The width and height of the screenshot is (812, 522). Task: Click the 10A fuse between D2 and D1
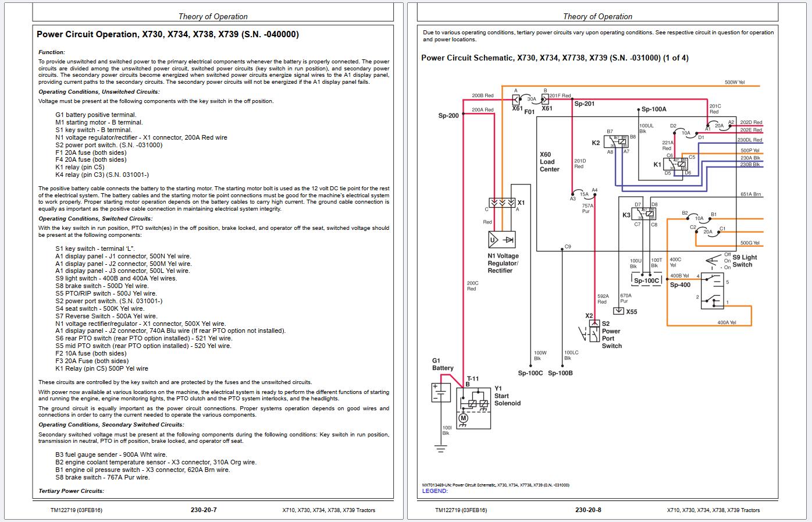[x=686, y=133]
